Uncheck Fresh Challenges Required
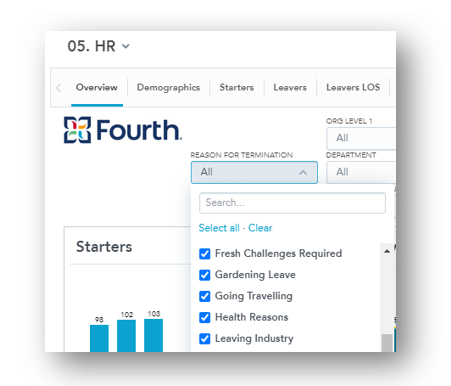Viewport: 451px width, 386px height. pos(205,254)
